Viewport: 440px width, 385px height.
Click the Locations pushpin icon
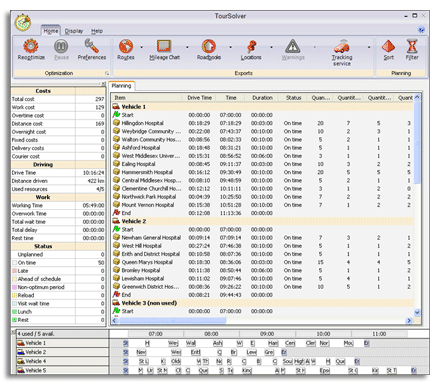point(251,46)
